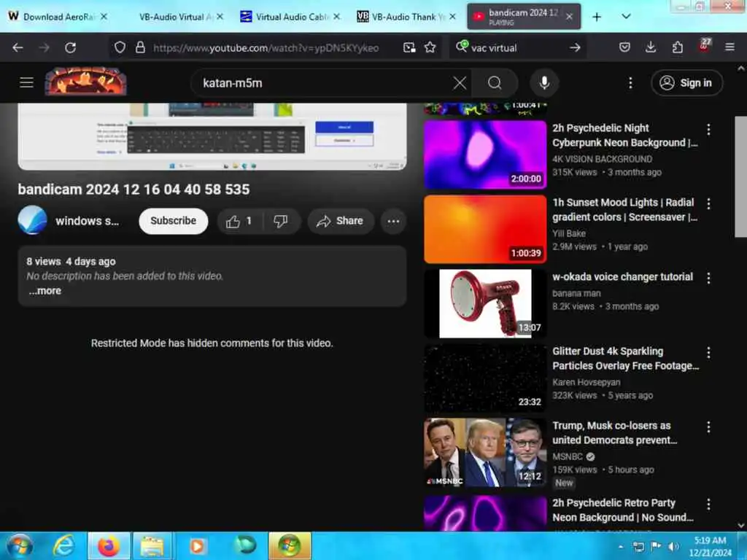Focus the Firefox address bar URL
The width and height of the screenshot is (747, 560).
point(266,47)
